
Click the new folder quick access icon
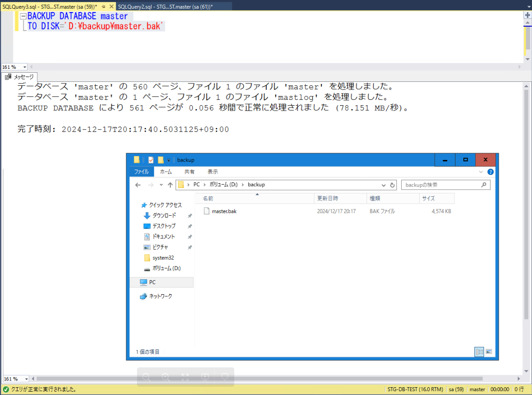point(161,160)
